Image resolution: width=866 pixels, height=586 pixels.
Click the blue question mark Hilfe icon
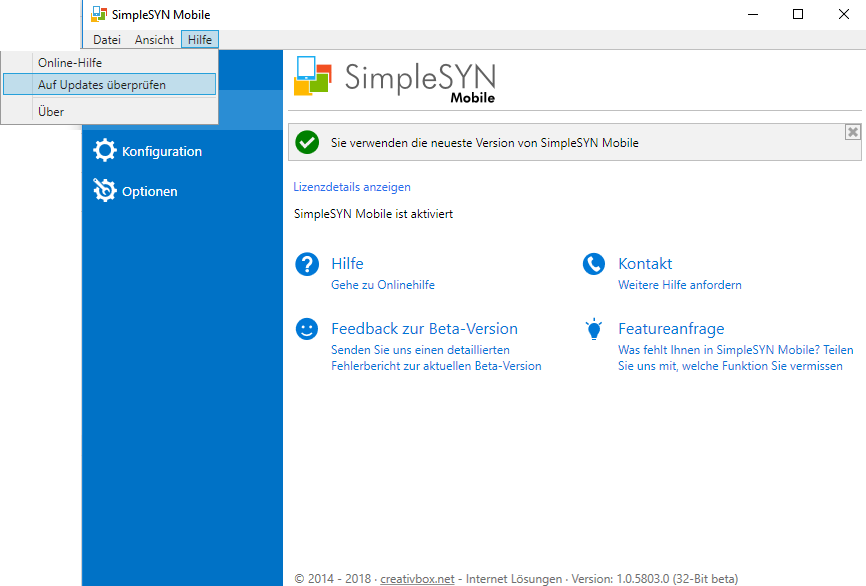pos(307,264)
